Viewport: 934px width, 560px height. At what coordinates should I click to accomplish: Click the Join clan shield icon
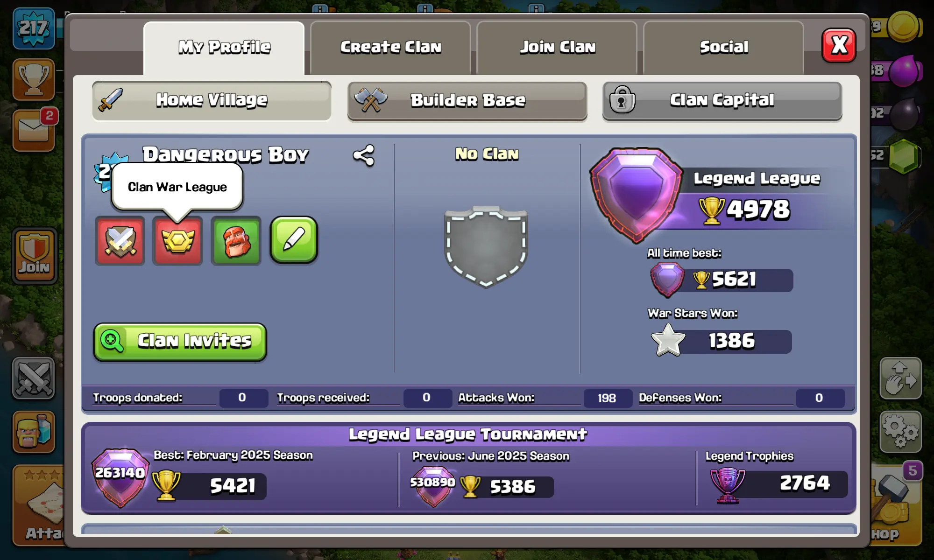34,256
